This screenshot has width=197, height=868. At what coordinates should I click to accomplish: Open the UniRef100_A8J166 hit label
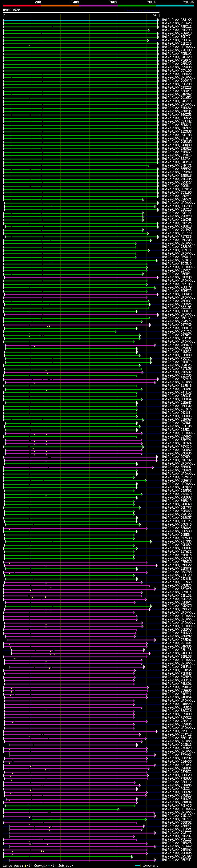176,20
